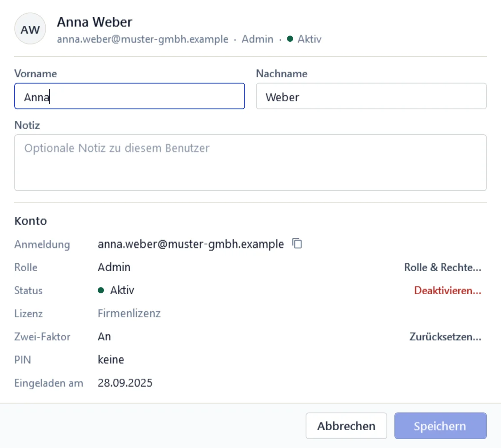Reset two-factor via Zurücksetzen
The width and height of the screenshot is (501, 448).
(445, 337)
